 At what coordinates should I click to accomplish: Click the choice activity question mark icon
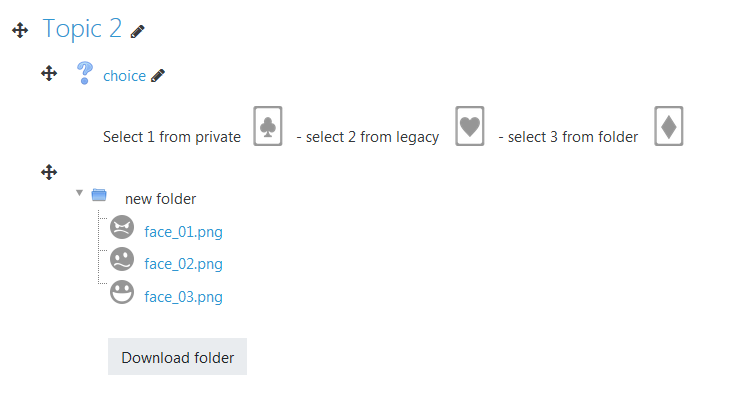[x=85, y=73]
